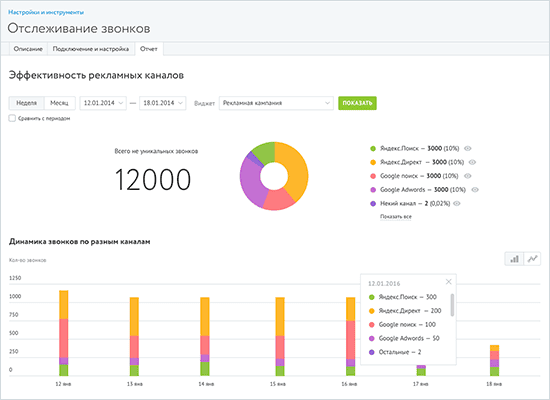Image resolution: width=550 pixels, height=400 pixels.
Task: Open start date dropdown 12.01.2014
Action: pyautogui.click(x=103, y=103)
